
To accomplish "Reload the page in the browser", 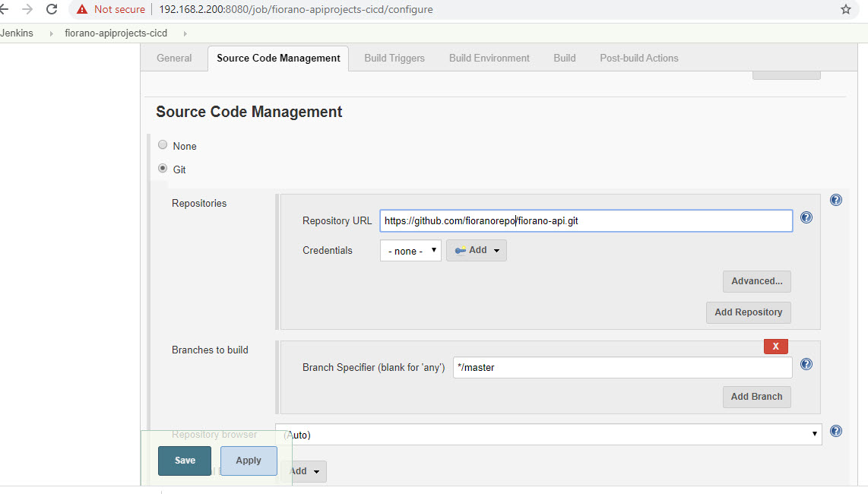I will pyautogui.click(x=52, y=9).
